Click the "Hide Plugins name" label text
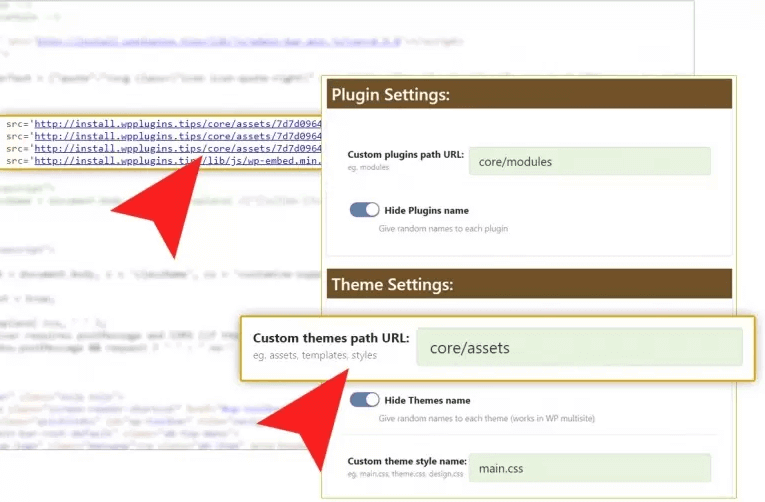 426,211
